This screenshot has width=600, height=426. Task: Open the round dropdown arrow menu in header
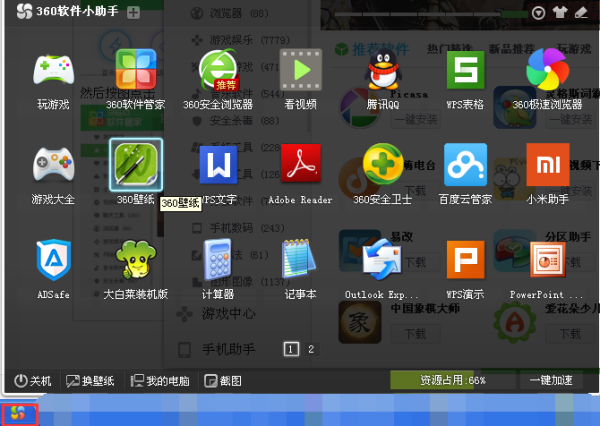[538, 13]
